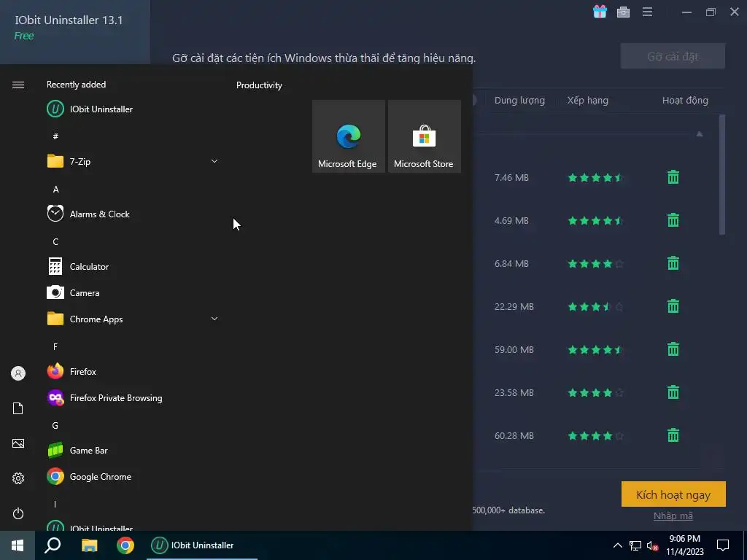Open the Nhập mã link
This screenshot has width=747, height=560.
coord(673,516)
